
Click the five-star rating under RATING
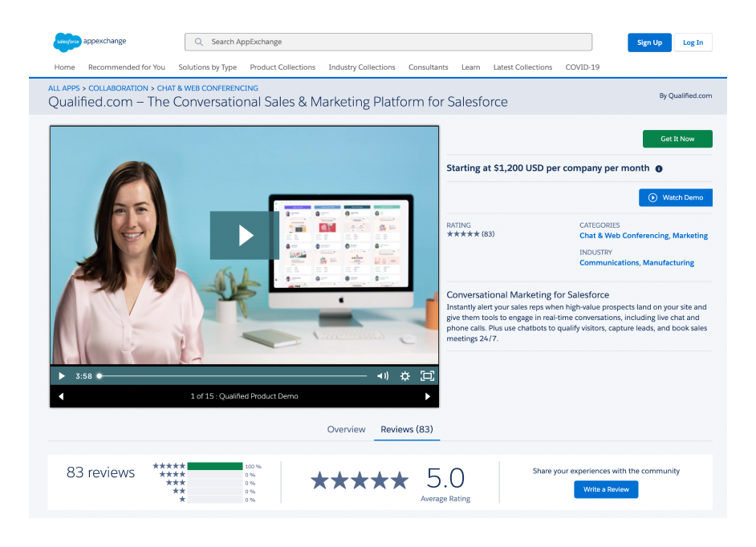pos(463,234)
